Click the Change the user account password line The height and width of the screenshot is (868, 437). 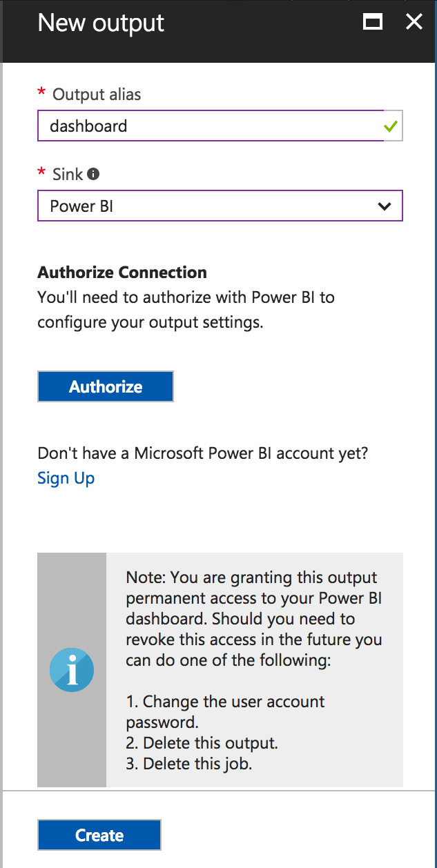coord(225,712)
